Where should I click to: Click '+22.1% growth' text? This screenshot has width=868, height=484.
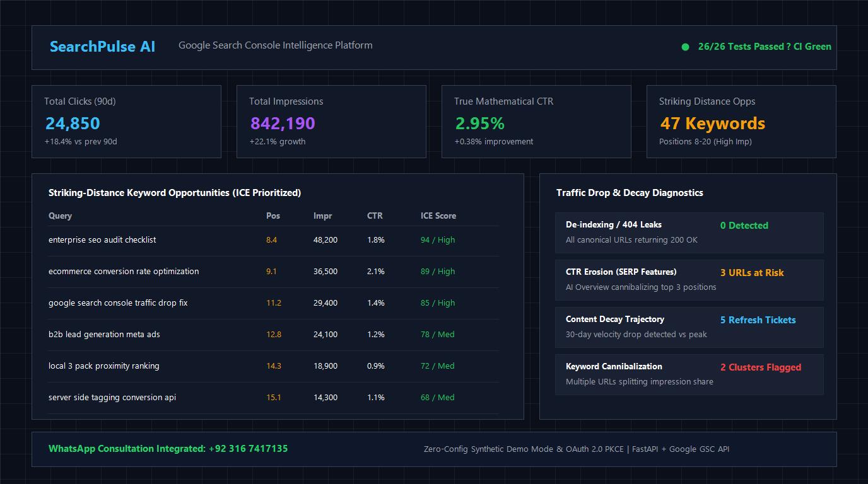tap(278, 142)
